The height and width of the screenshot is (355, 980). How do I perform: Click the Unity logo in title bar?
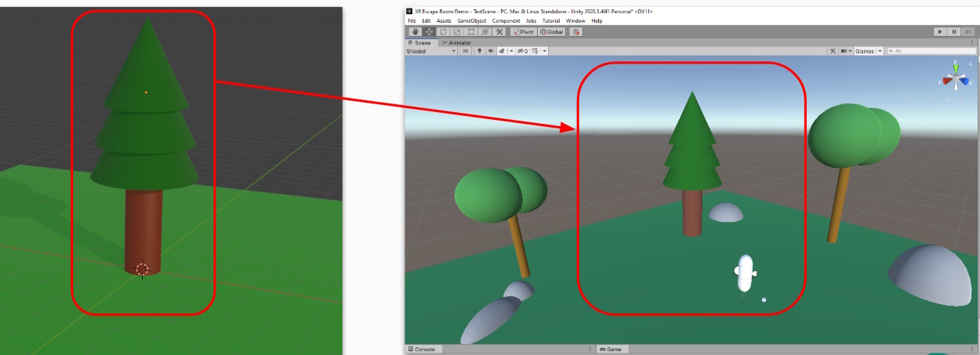[x=408, y=11]
